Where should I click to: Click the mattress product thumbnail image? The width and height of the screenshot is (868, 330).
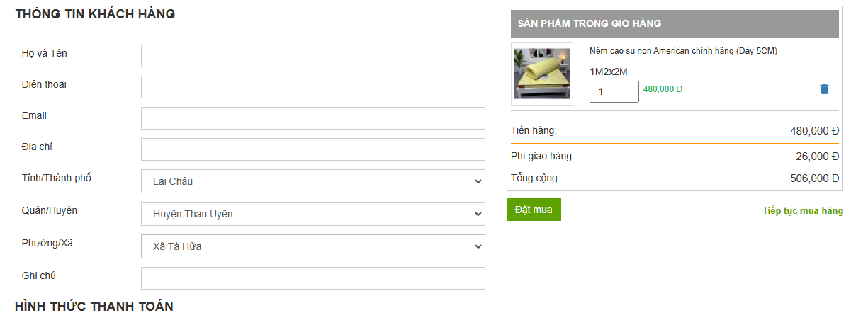click(542, 74)
